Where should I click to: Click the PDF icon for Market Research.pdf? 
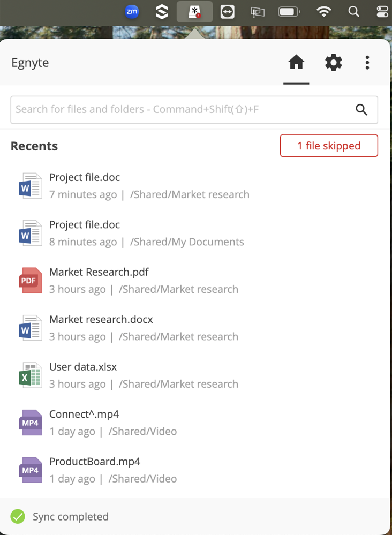pyautogui.click(x=30, y=280)
